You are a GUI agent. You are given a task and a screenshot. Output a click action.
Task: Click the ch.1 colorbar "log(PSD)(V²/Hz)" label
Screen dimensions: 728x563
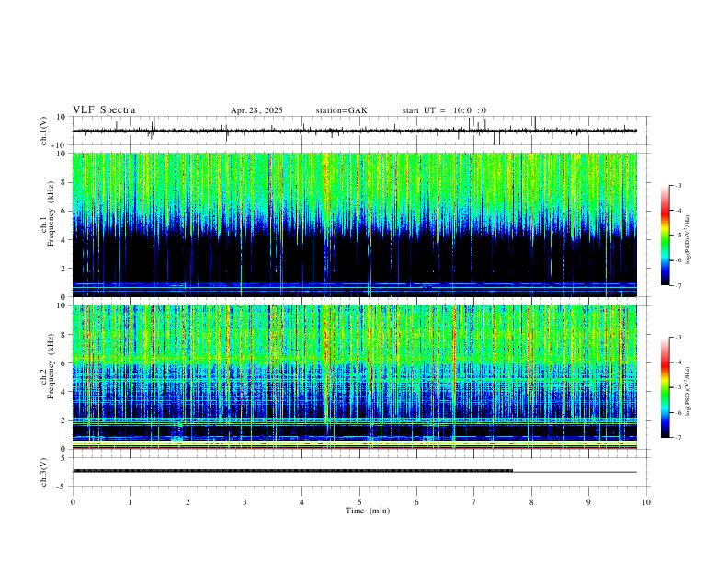pos(688,240)
